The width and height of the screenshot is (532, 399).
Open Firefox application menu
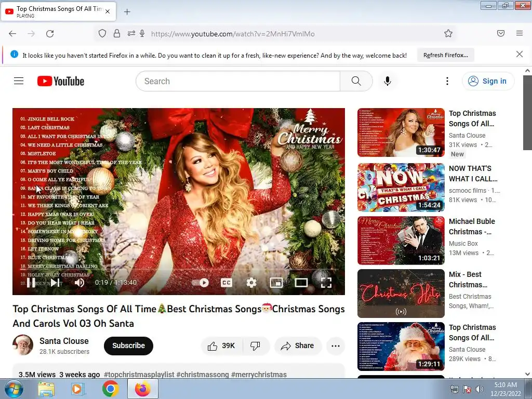(x=520, y=33)
